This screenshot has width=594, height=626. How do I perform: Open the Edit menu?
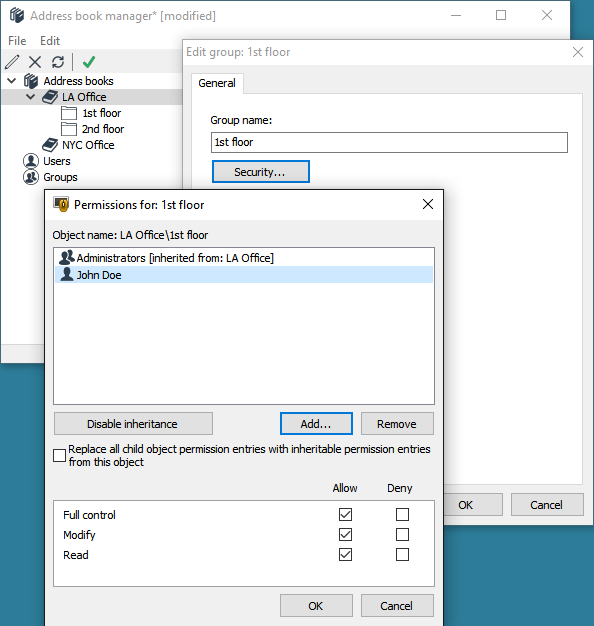50,41
